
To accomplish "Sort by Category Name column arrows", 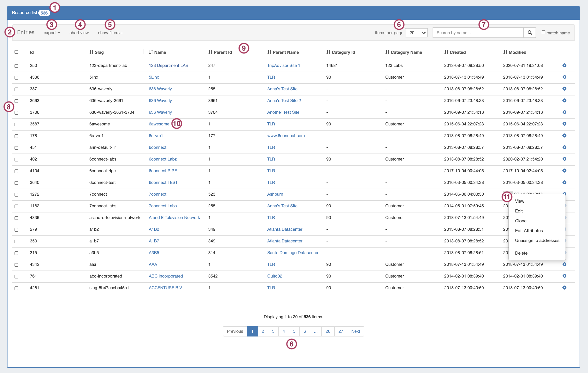I will pyautogui.click(x=387, y=52).
